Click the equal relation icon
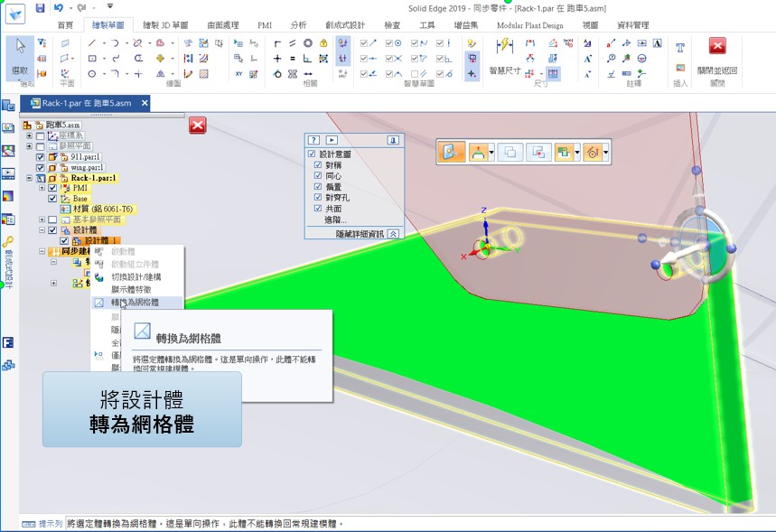Image resolution: width=776 pixels, height=532 pixels. tap(293, 59)
